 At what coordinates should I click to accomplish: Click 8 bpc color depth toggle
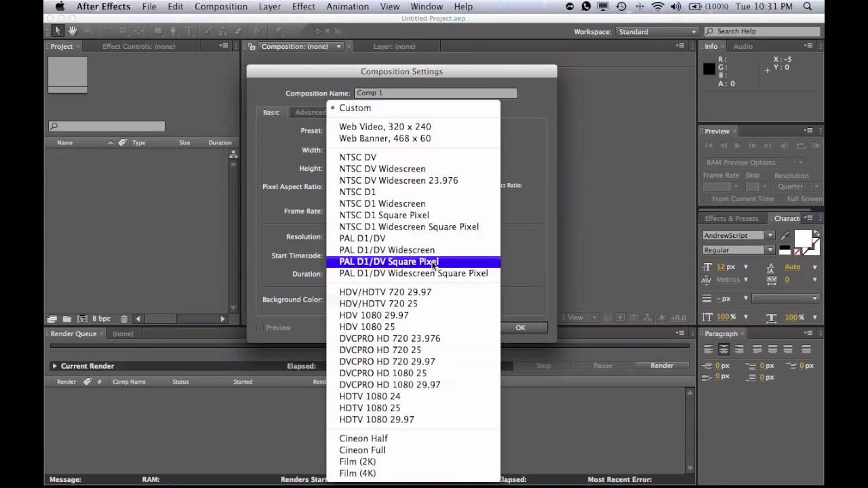pyautogui.click(x=101, y=319)
